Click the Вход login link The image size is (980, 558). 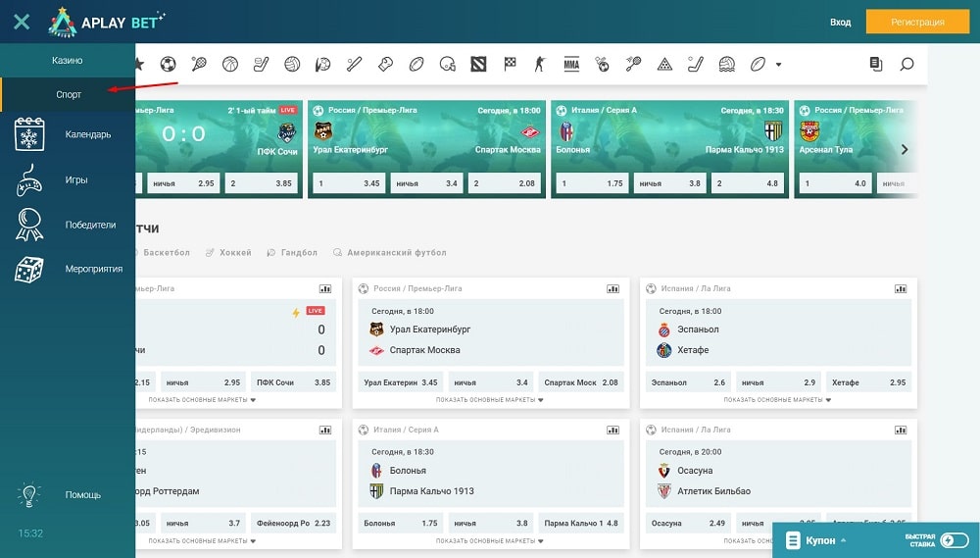pyautogui.click(x=840, y=22)
